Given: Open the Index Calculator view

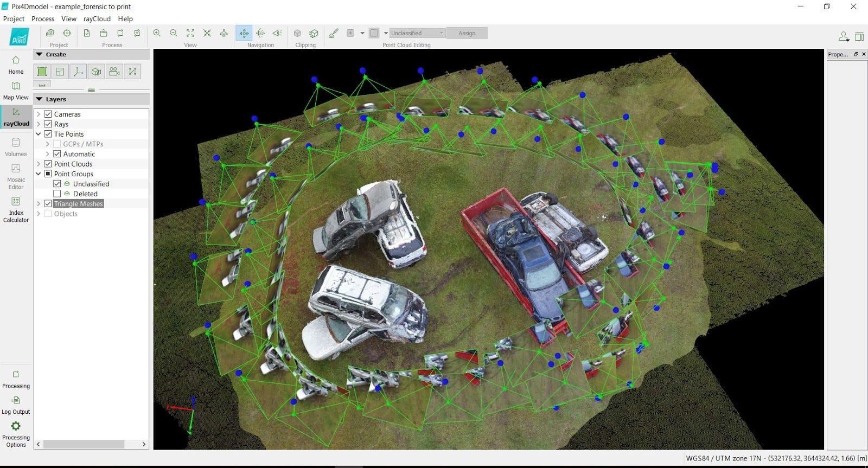Looking at the screenshot, I should pyautogui.click(x=16, y=209).
